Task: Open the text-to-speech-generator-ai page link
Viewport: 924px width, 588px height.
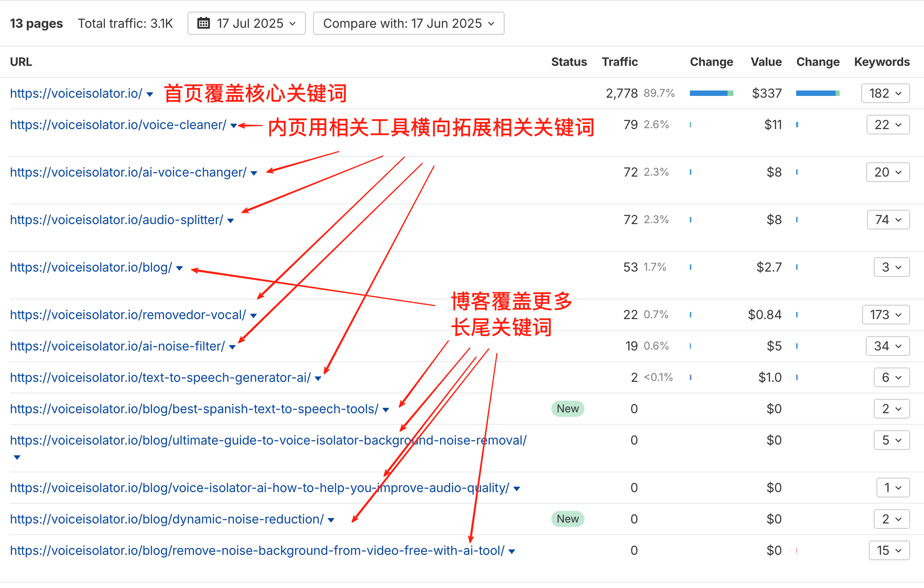Action: (x=161, y=377)
